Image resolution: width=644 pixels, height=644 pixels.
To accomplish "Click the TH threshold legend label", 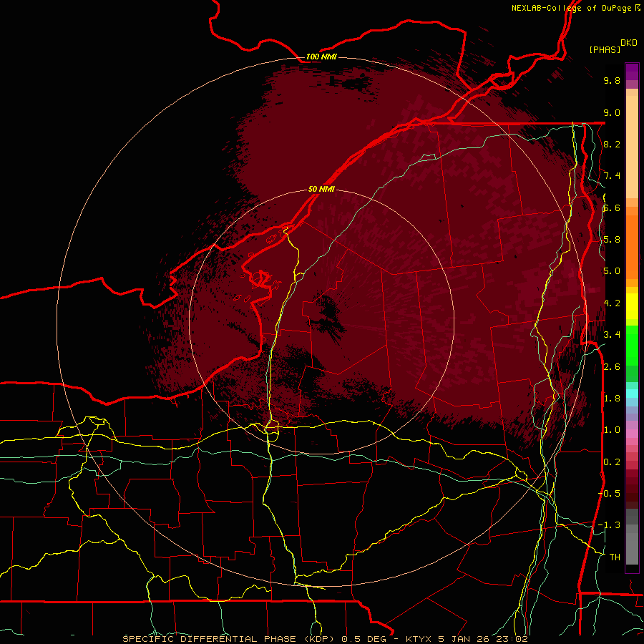I will [x=615, y=557].
